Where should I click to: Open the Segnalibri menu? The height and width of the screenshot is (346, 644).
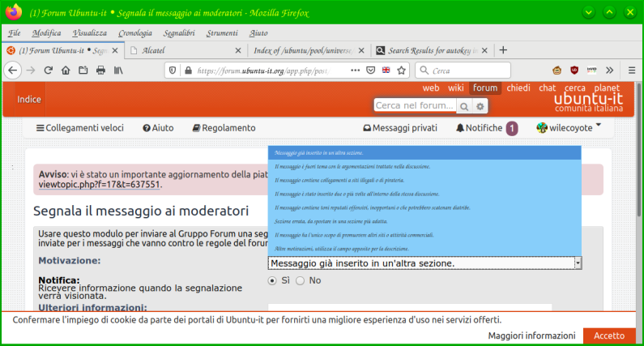[179, 33]
